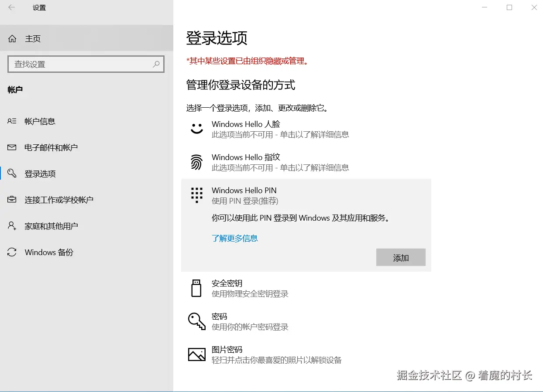543x392 pixels.
Task: Minimize the Settings window
Action: click(485, 7)
